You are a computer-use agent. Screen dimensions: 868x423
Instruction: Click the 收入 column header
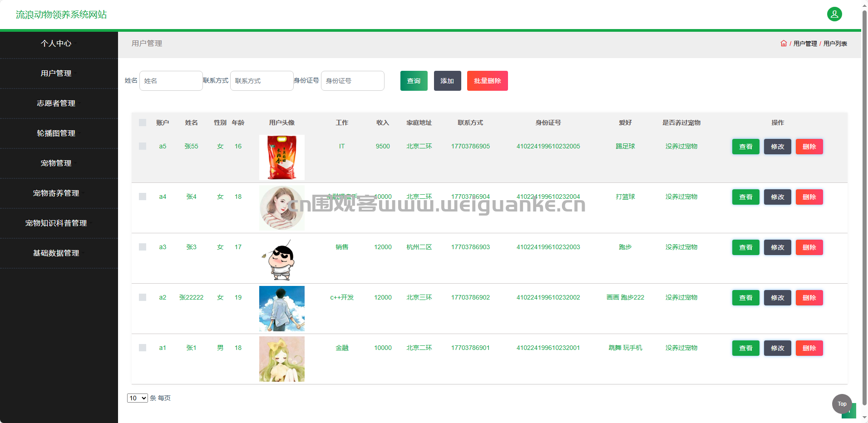pyautogui.click(x=383, y=123)
